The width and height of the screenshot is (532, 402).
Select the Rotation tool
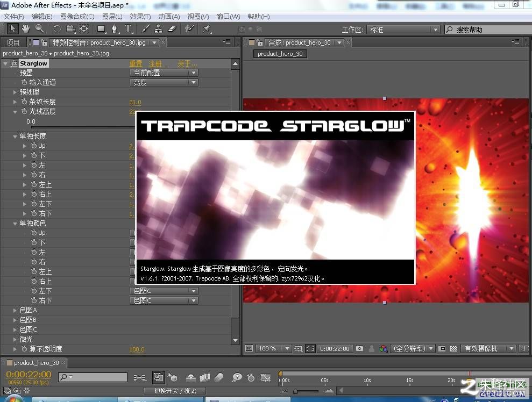57,29
